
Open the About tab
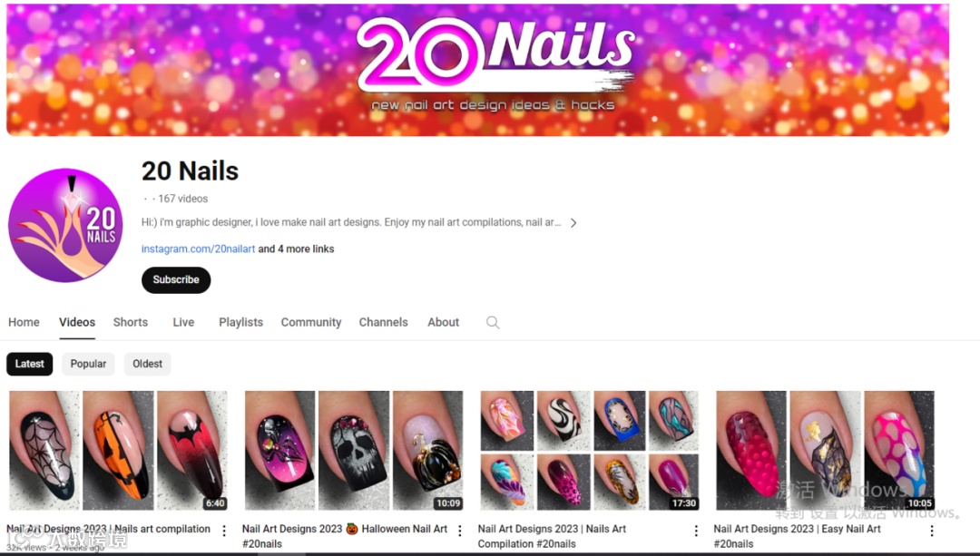443,322
